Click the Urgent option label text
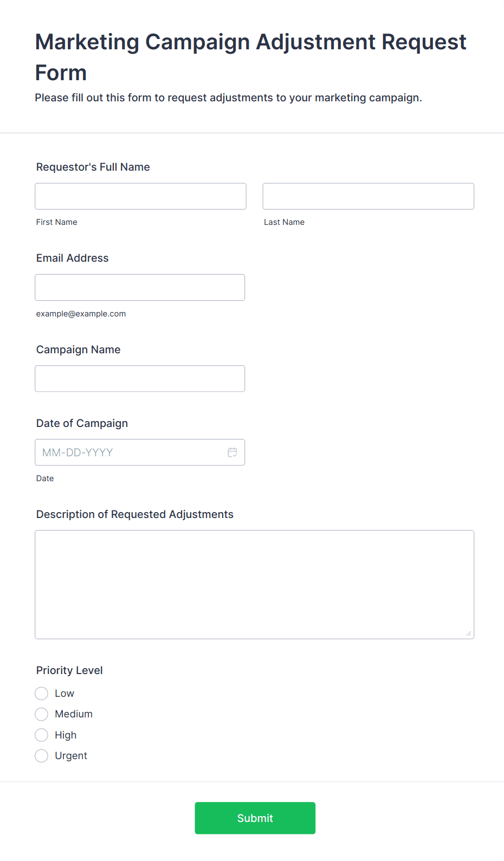504x861 pixels. tap(71, 756)
